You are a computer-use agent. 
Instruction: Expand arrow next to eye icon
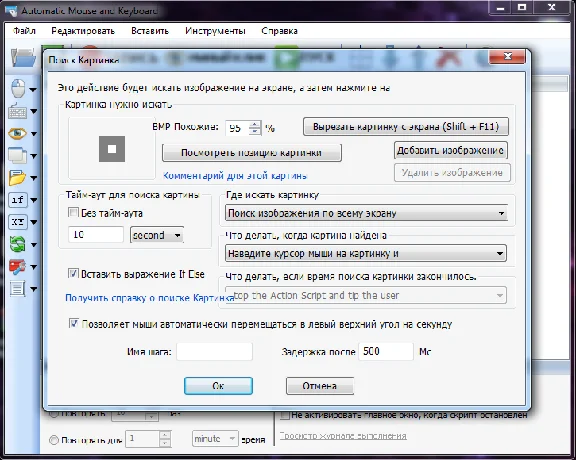(x=33, y=134)
